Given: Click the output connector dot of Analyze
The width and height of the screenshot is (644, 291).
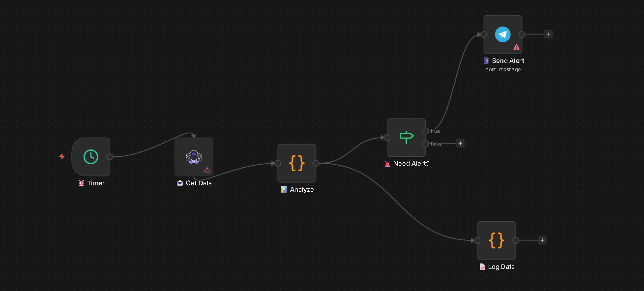Looking at the screenshot, I should click(317, 163).
